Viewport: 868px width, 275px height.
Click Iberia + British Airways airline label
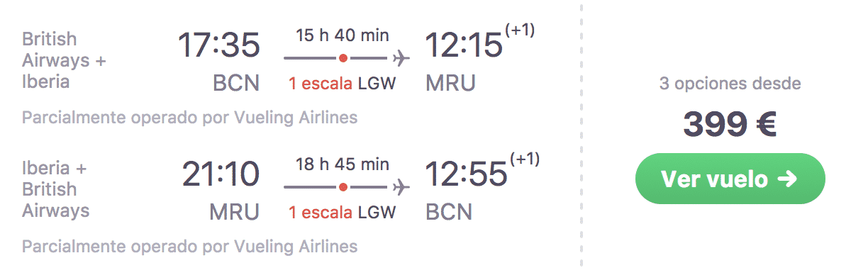(x=57, y=189)
